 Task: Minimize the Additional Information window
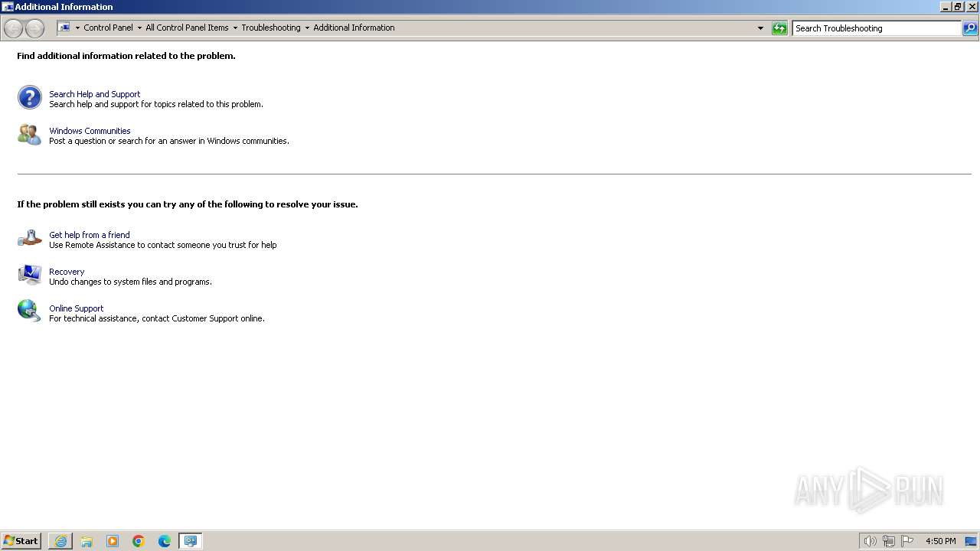coord(945,7)
